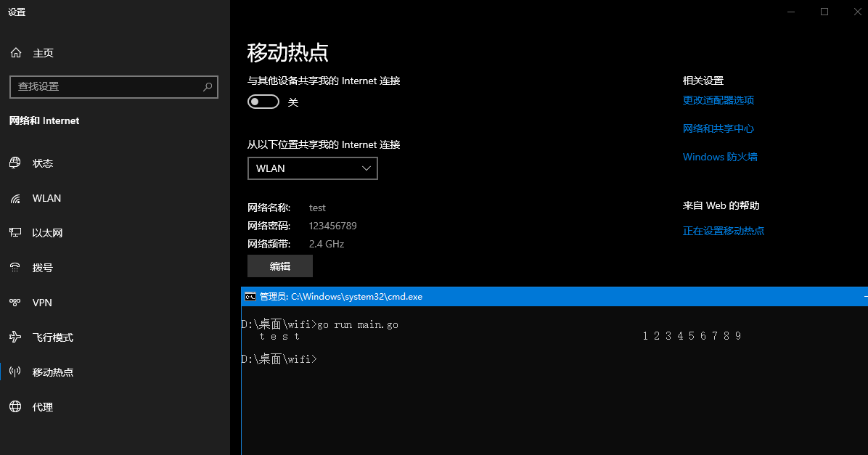Click the cmd.exe window title bar

click(x=554, y=297)
